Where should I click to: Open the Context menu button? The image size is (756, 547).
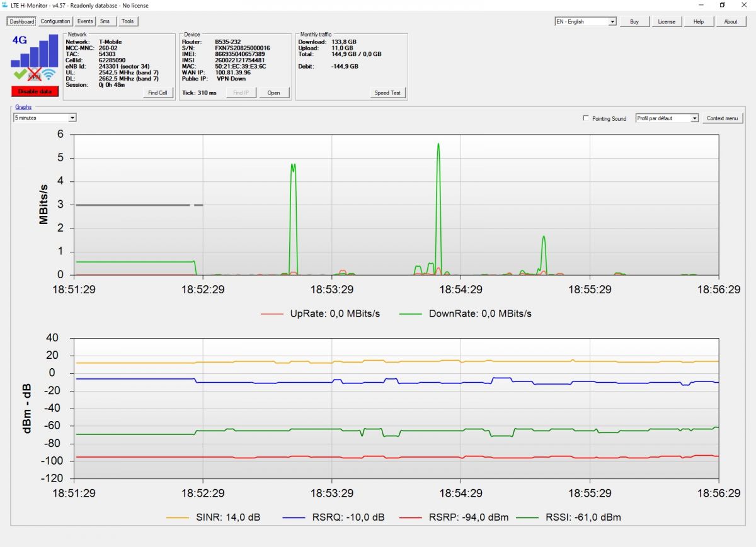(723, 118)
